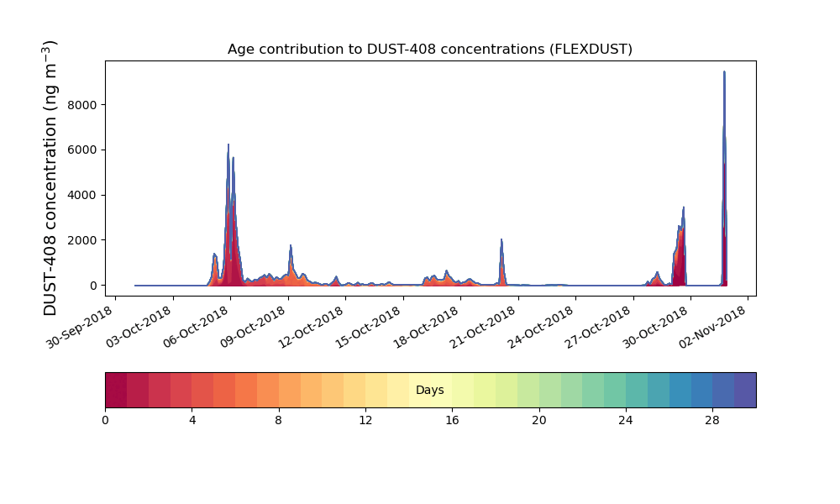
Task: Click the colorbar tick label 4
Action: pos(192,421)
